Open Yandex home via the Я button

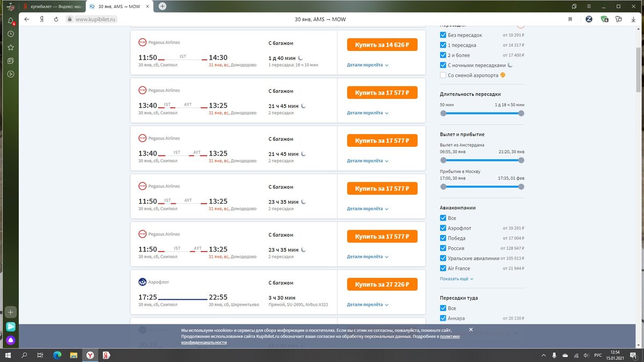pos(41,19)
